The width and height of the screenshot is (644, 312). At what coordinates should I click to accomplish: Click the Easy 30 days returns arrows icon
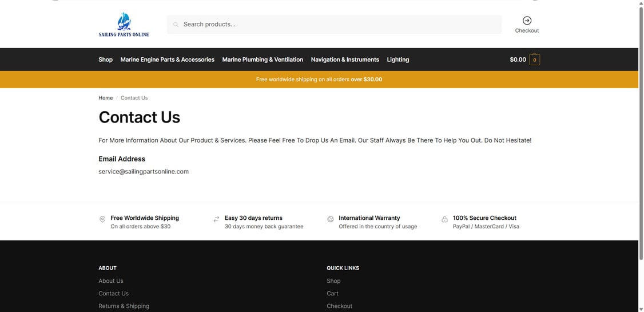[216, 219]
